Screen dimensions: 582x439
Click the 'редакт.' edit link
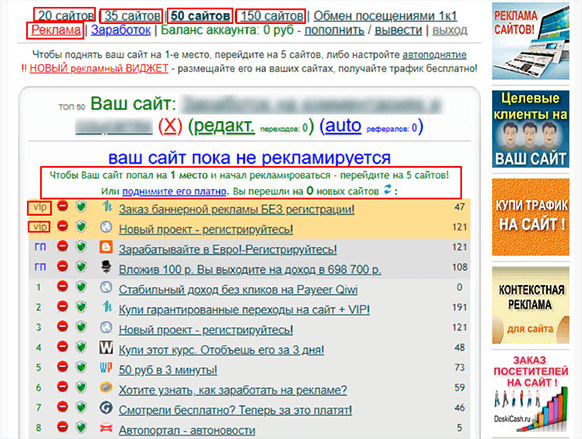[x=225, y=126]
